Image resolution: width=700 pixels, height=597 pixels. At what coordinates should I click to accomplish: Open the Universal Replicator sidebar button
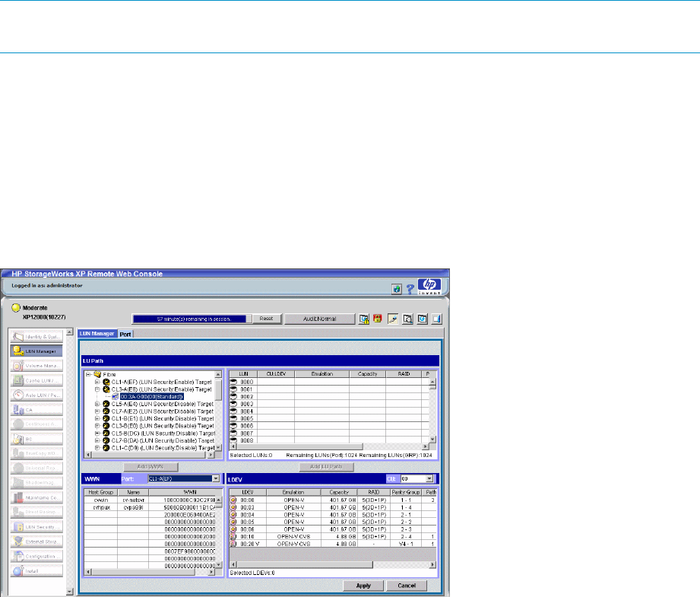click(36, 468)
